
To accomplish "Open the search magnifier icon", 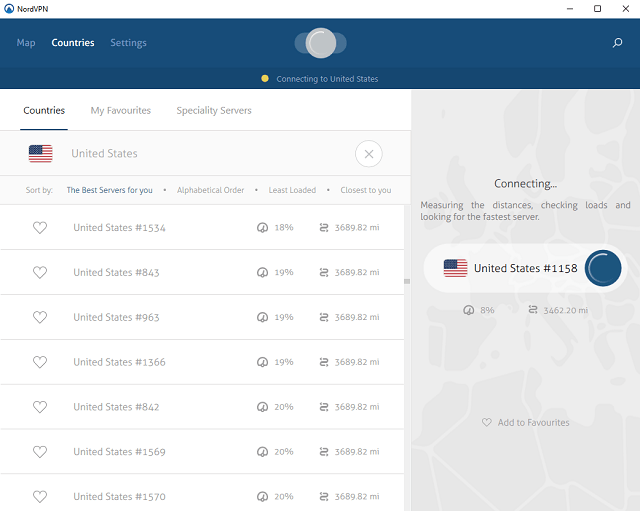I will click(617, 42).
